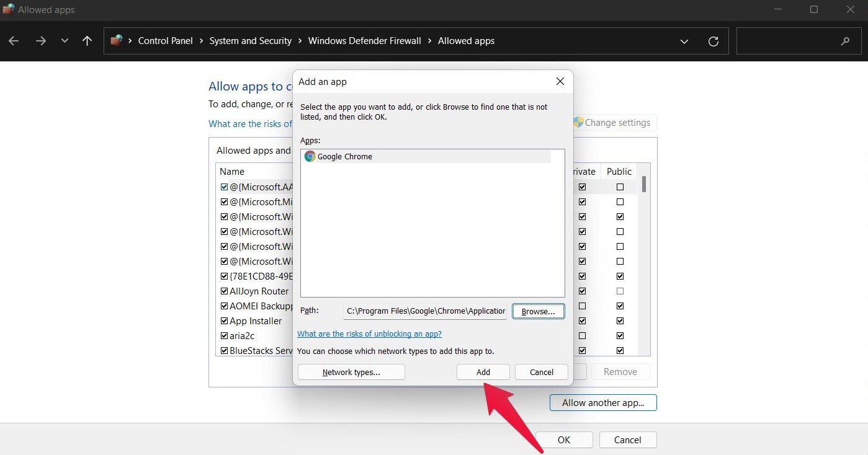Maximize the Allowed apps window

tap(814, 9)
